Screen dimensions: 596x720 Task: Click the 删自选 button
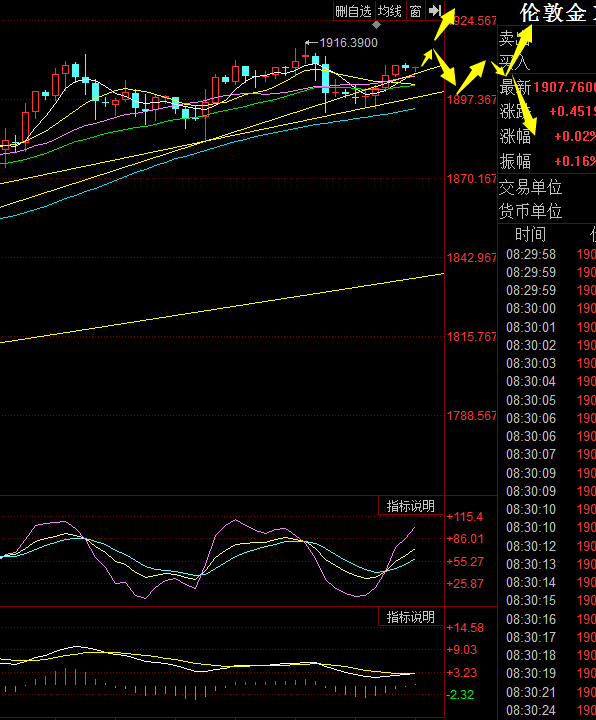[353, 11]
